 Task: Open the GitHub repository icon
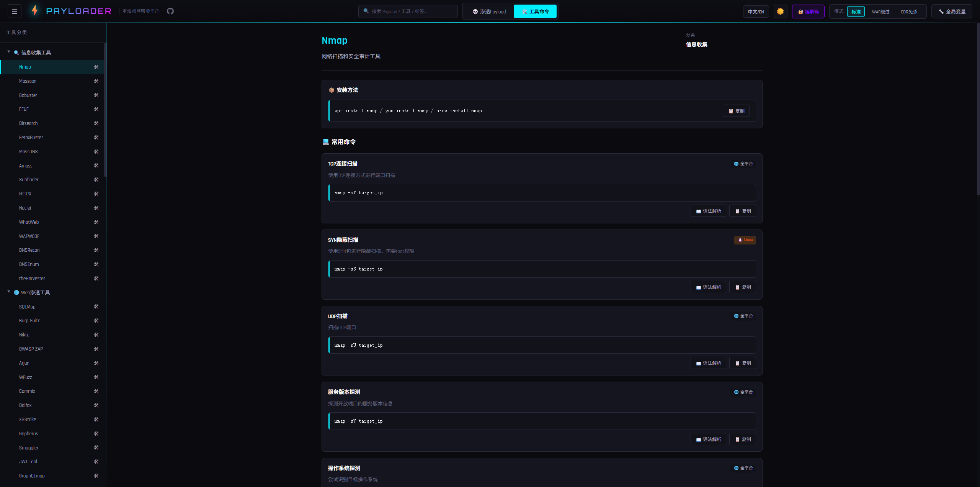170,11
